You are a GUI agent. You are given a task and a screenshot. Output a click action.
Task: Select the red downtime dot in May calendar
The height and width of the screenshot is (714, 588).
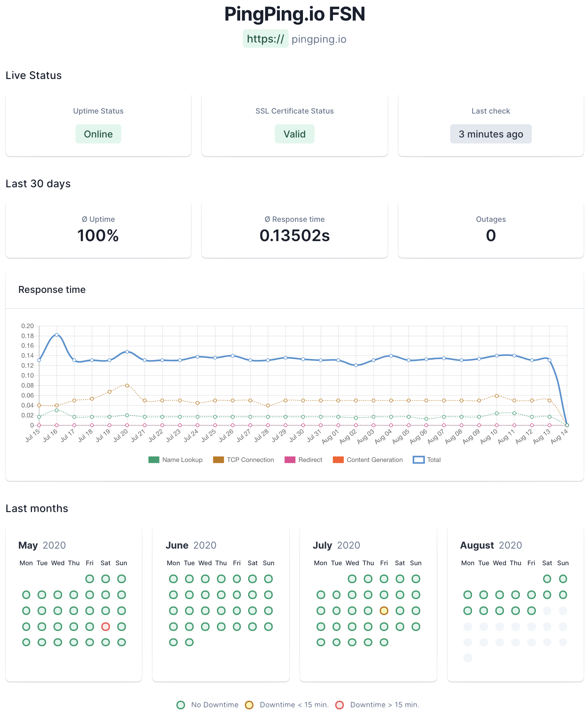(105, 626)
